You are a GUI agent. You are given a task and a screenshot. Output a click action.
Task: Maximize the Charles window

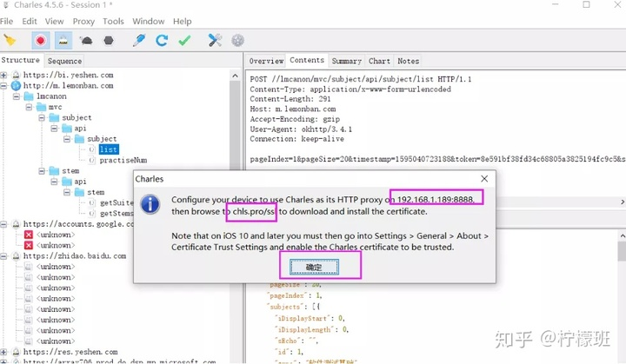click(x=586, y=4)
